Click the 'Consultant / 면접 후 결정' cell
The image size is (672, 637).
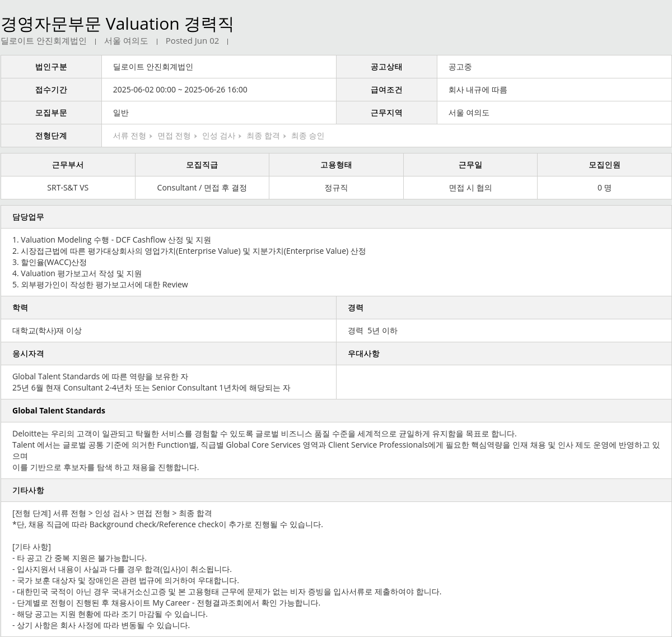(202, 188)
